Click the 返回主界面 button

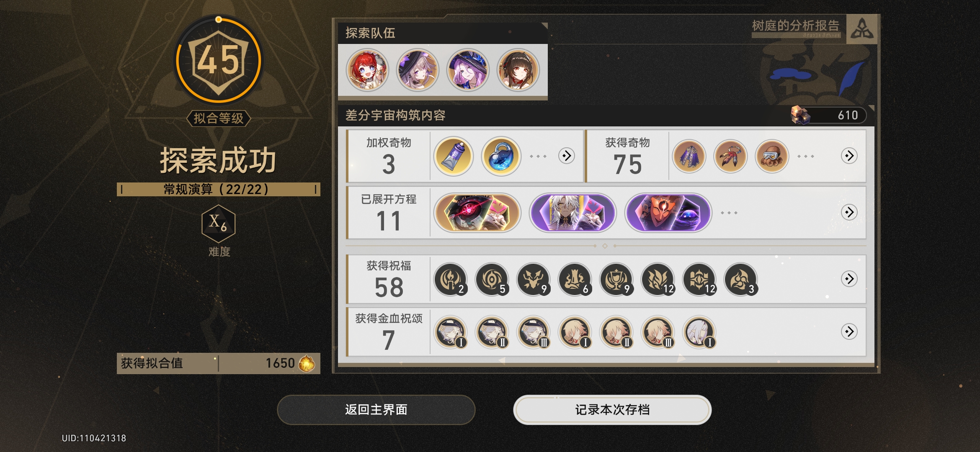376,410
